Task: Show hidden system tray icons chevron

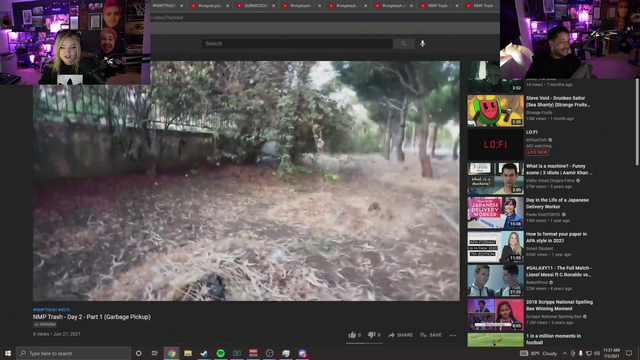Action: (x=564, y=353)
